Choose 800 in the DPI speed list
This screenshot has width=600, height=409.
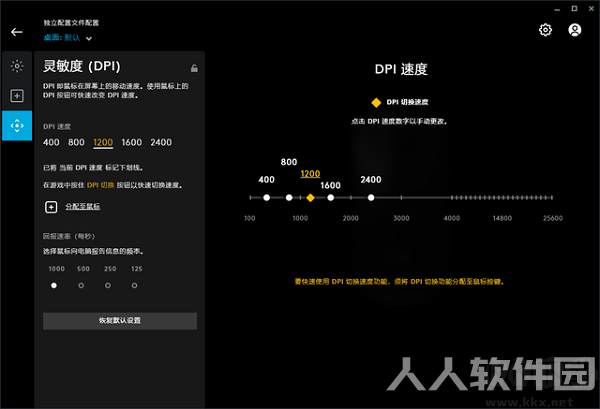point(76,142)
